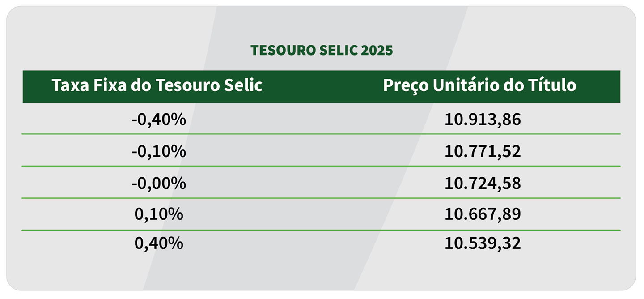Screen dimensions: 644x299
Task: Select the price 10.913,86
Action: pyautogui.click(x=483, y=120)
